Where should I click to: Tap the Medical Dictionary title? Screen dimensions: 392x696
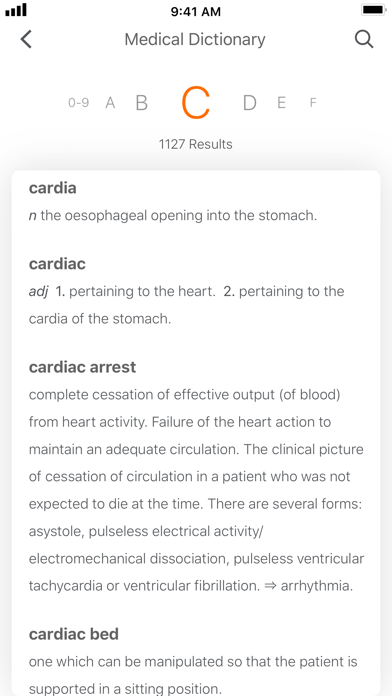click(x=195, y=40)
